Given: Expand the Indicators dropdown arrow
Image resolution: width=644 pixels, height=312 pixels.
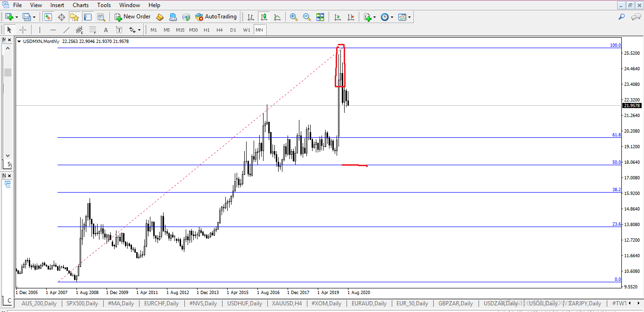Looking at the screenshot, I should (x=375, y=17).
